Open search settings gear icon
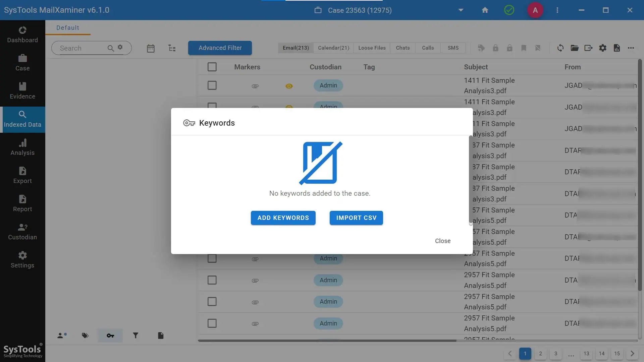 click(120, 47)
